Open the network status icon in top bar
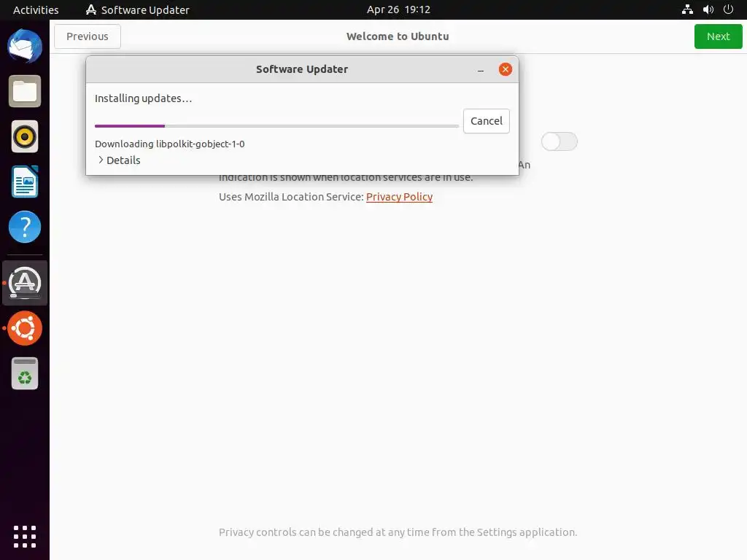The width and height of the screenshot is (747, 560). 687,9
